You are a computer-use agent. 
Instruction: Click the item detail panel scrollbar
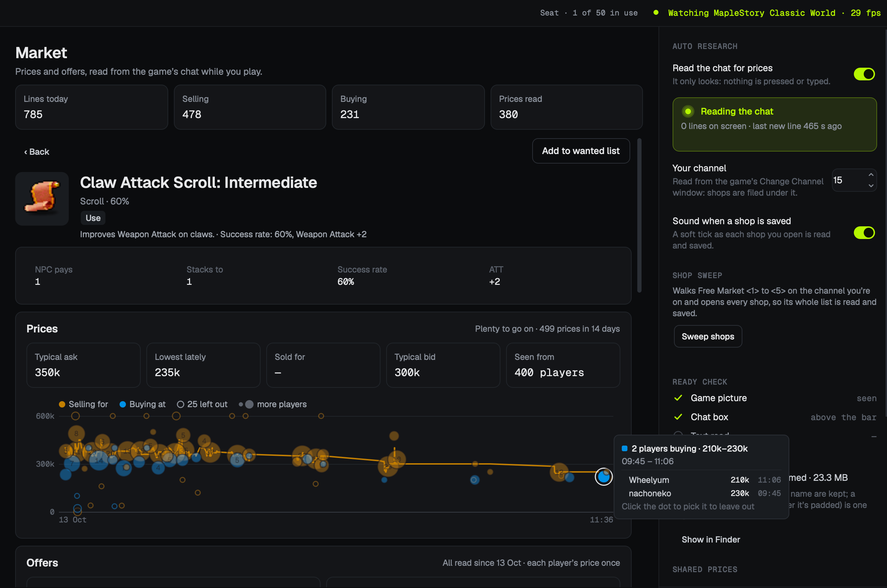click(x=639, y=215)
